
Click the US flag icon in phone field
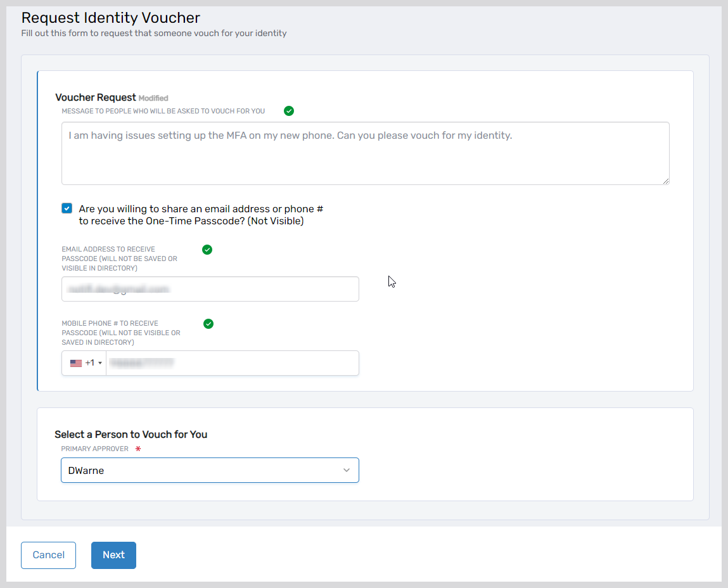pyautogui.click(x=76, y=362)
